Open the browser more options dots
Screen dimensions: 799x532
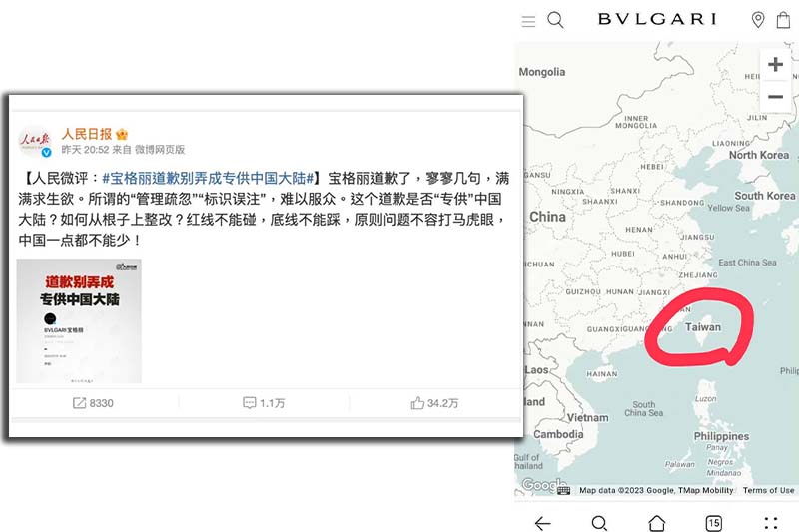tap(771, 523)
